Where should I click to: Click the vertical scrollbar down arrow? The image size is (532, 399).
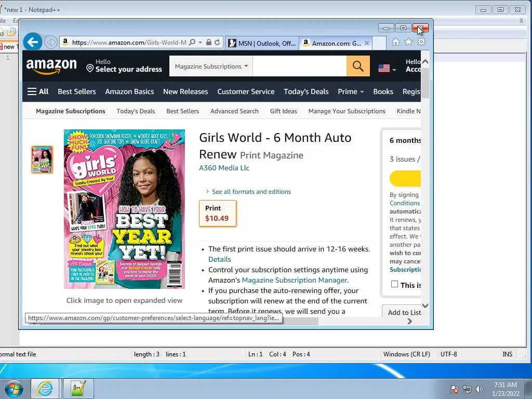click(x=425, y=305)
